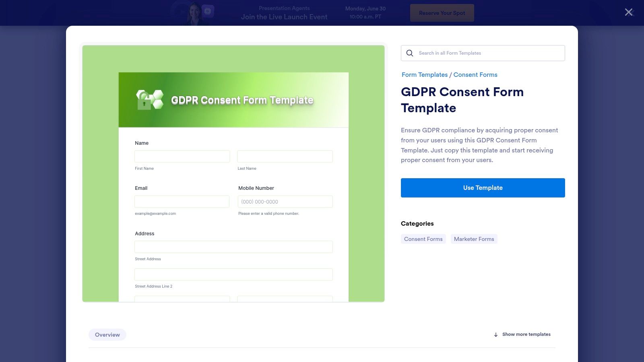Click the down arrow beside Show more templates
Screen dimensions: 644x362
tap(495, 334)
